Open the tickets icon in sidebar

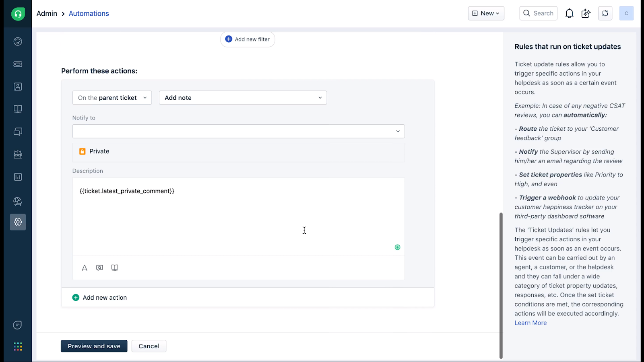(18, 64)
